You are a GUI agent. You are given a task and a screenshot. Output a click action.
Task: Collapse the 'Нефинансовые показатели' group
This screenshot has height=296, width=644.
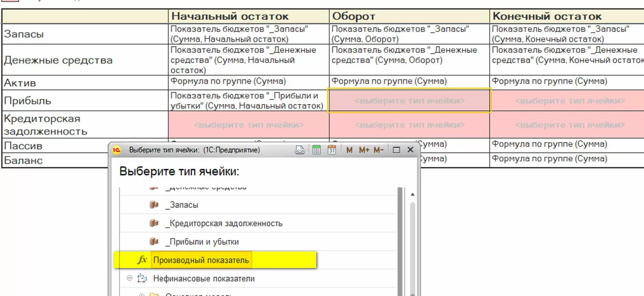tap(129, 278)
